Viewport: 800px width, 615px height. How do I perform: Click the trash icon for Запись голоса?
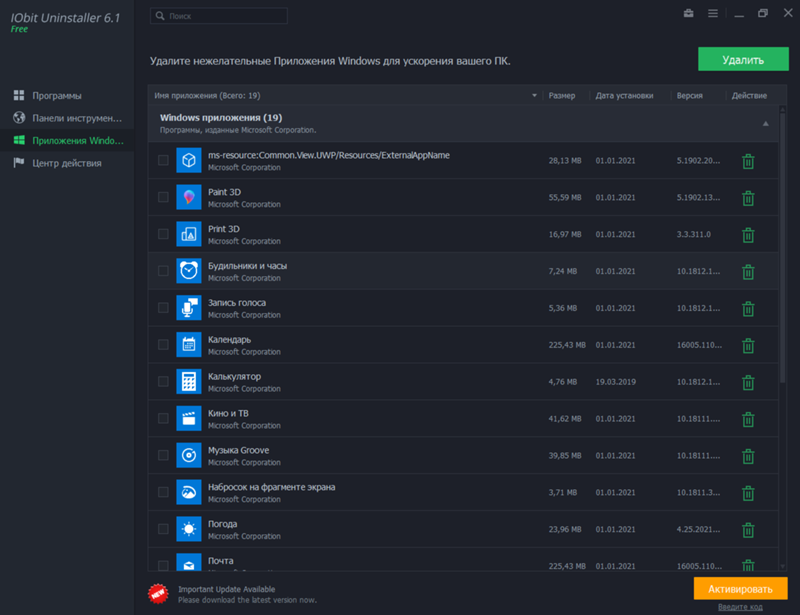pyautogui.click(x=748, y=308)
